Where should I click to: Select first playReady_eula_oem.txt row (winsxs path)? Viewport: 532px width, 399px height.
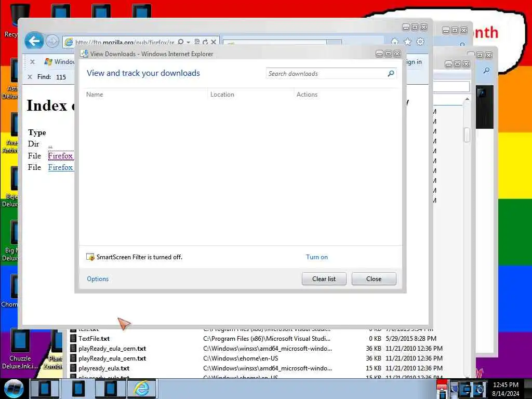click(x=112, y=349)
